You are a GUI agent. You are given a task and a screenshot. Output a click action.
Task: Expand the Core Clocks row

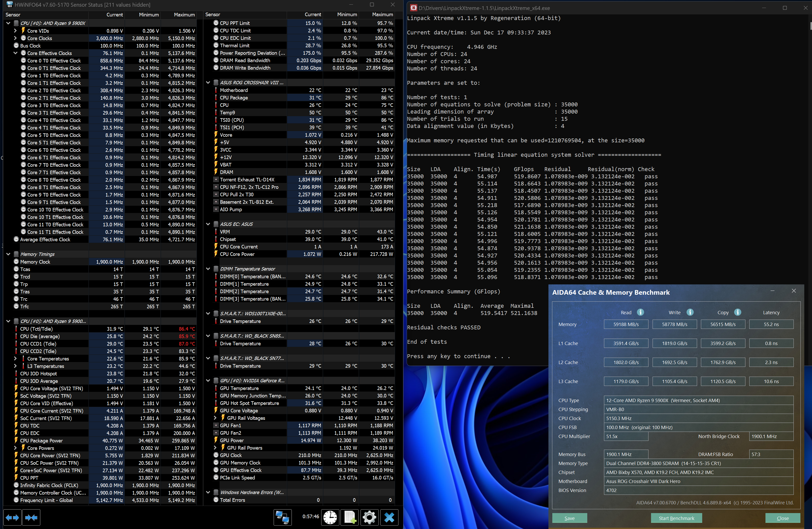coord(15,38)
